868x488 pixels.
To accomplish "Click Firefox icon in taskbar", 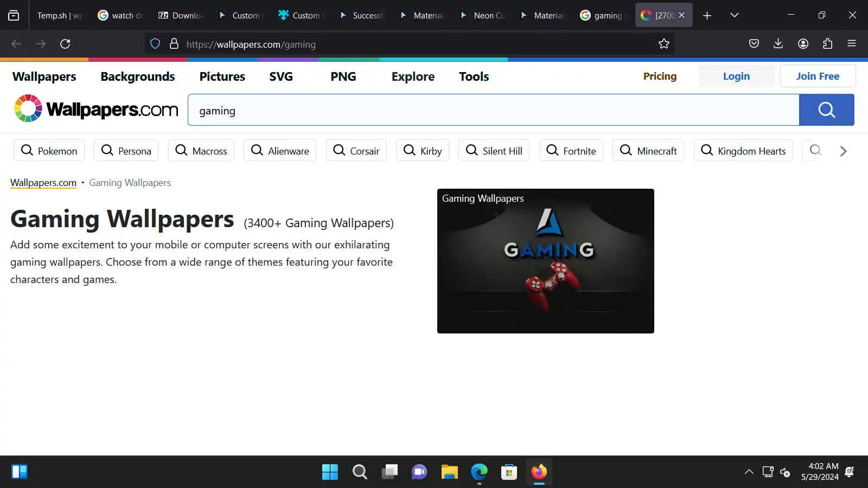I will [539, 472].
